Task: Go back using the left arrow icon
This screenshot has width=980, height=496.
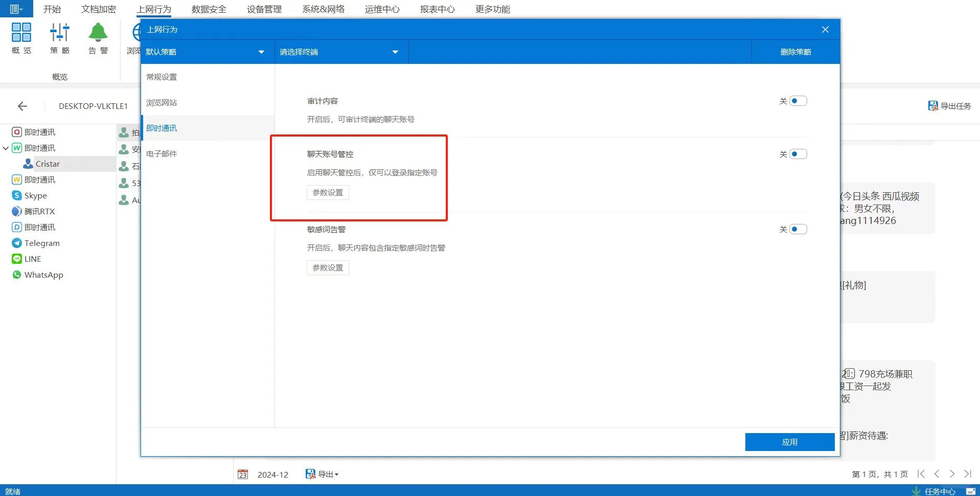Action: 22,106
